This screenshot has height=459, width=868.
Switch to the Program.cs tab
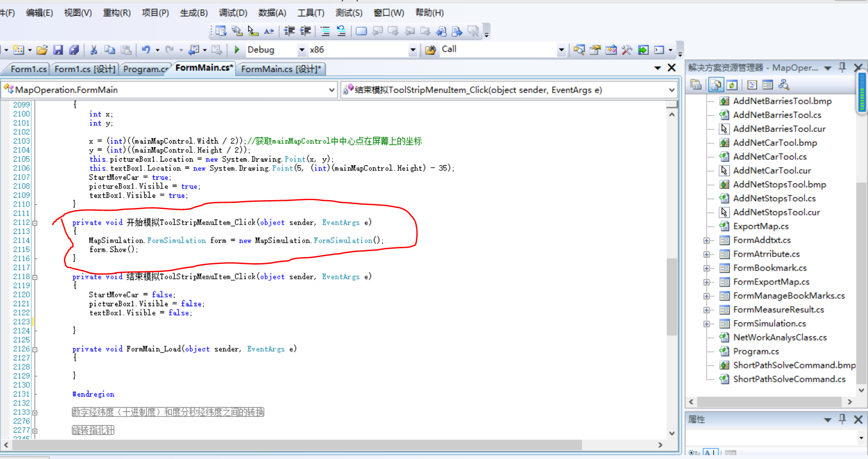pyautogui.click(x=146, y=69)
